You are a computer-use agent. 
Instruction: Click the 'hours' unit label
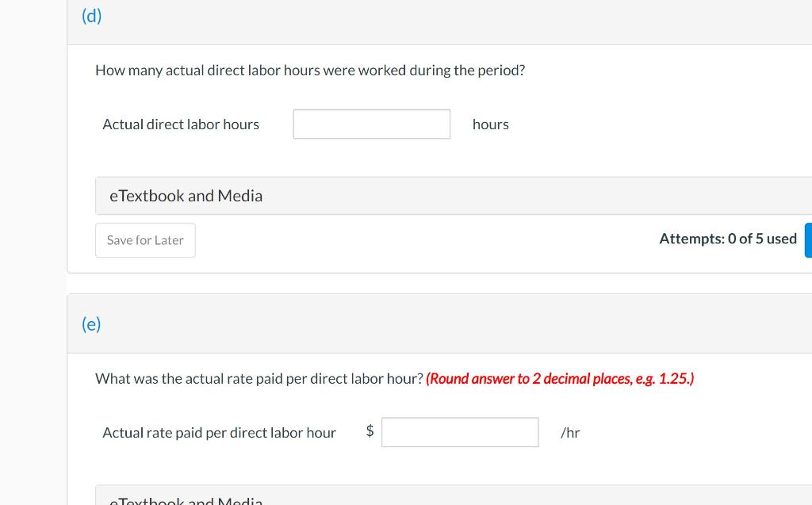490,124
